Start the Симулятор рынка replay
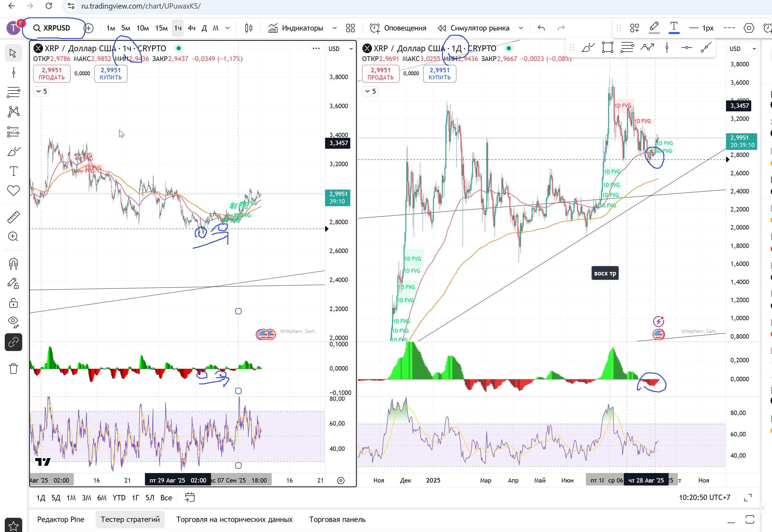 474,28
